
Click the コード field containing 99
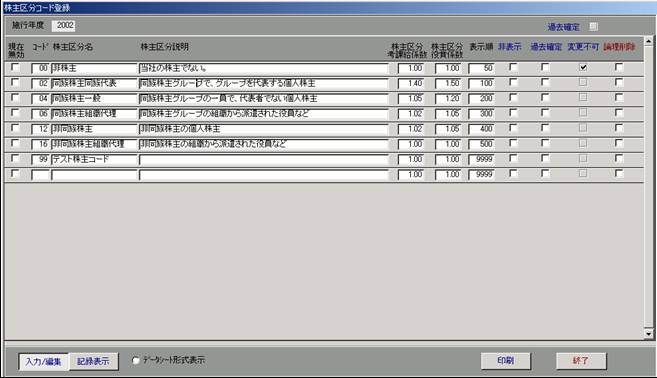point(41,159)
